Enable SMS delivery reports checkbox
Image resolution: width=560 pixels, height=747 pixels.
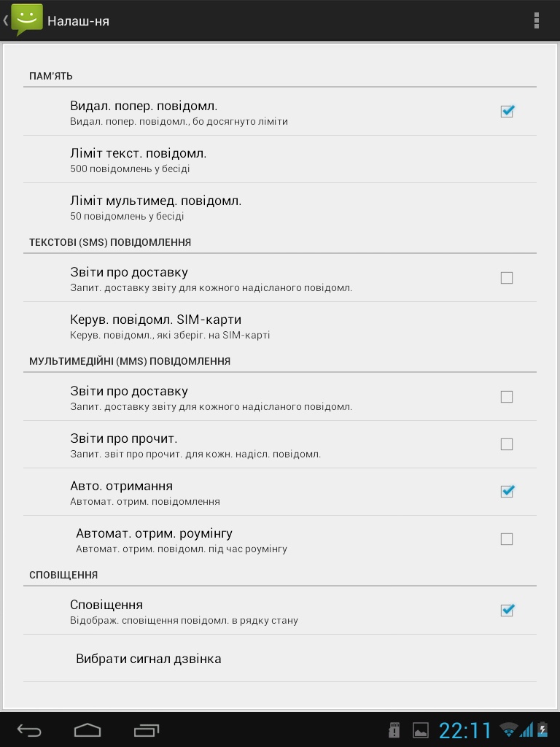coord(507,278)
